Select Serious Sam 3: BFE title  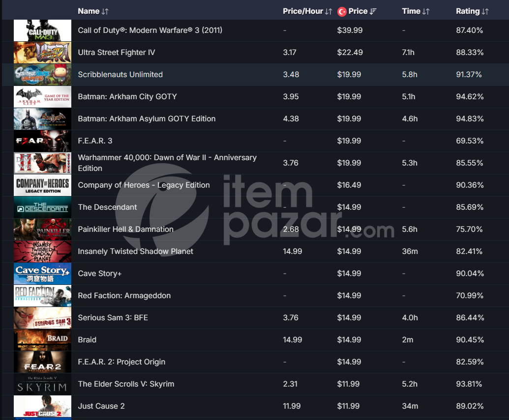[113, 317]
